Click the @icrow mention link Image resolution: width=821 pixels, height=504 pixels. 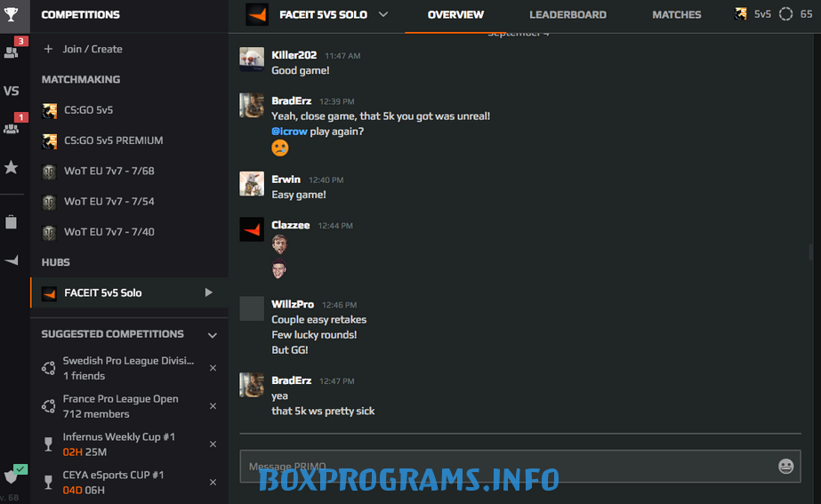point(289,132)
